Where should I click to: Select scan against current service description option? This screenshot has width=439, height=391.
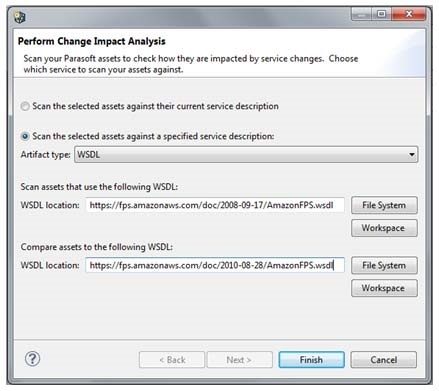point(25,106)
